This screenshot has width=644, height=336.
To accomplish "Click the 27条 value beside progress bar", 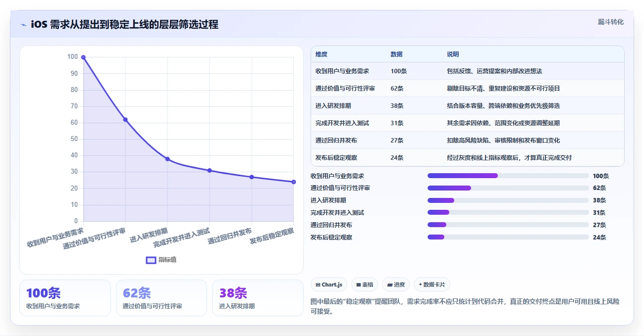I will 599,225.
